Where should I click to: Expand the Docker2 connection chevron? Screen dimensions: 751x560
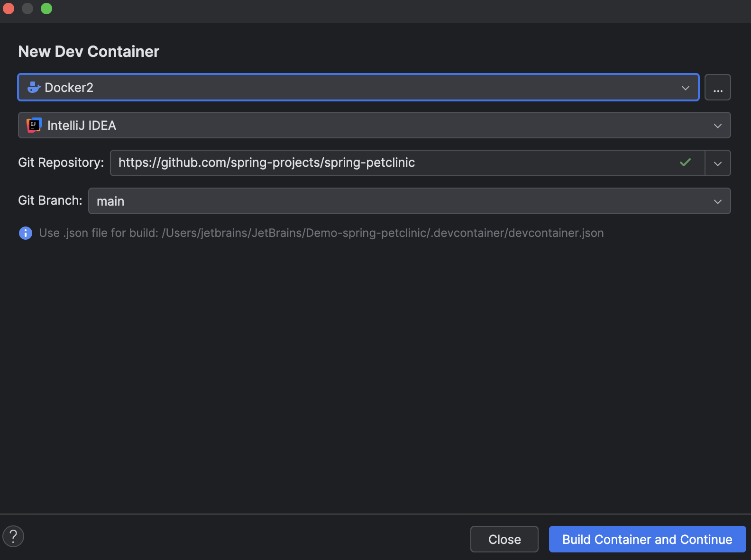(x=685, y=88)
